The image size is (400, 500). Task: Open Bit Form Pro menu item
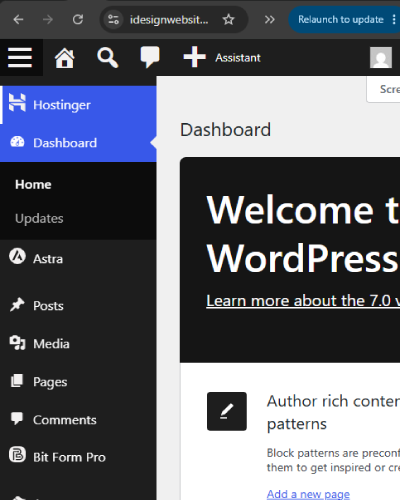point(78,457)
